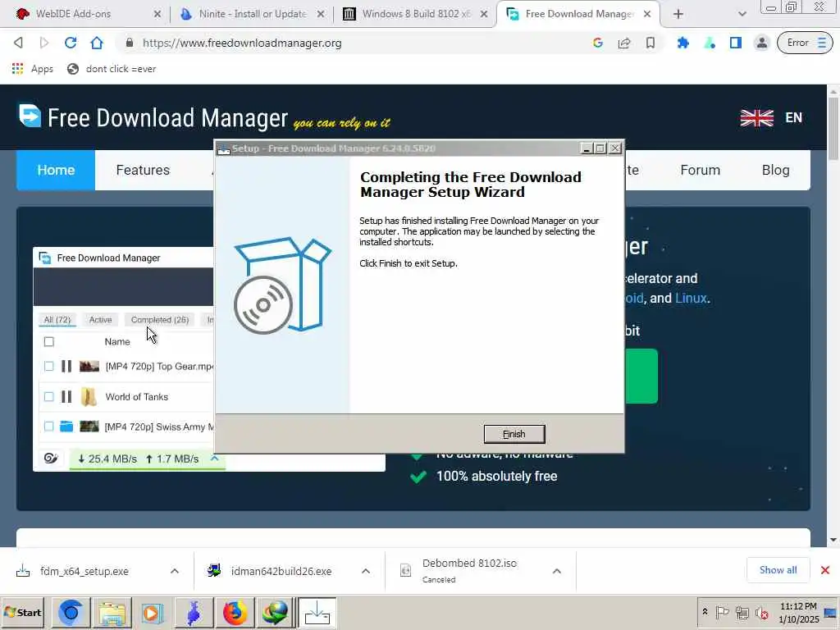The width and height of the screenshot is (840, 630).
Task: Open the Windows Start menu
Action: (x=22, y=612)
